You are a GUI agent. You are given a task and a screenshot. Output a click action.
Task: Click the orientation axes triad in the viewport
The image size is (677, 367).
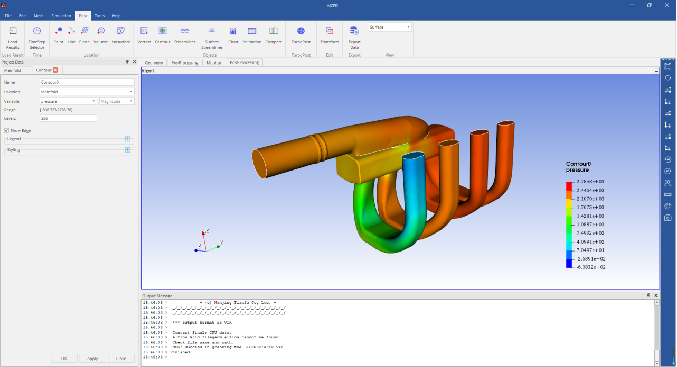point(208,241)
